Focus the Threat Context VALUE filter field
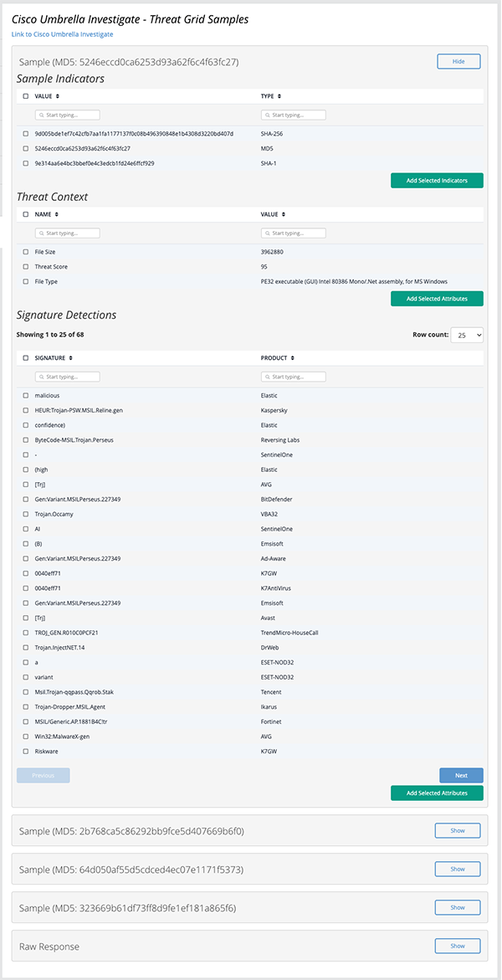The image size is (502, 980). [293, 233]
